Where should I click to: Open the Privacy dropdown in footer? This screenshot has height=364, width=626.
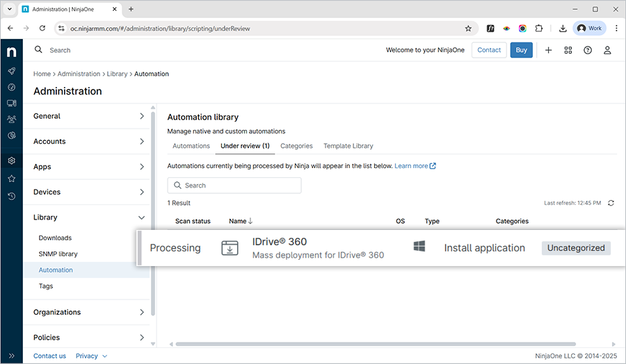click(91, 356)
